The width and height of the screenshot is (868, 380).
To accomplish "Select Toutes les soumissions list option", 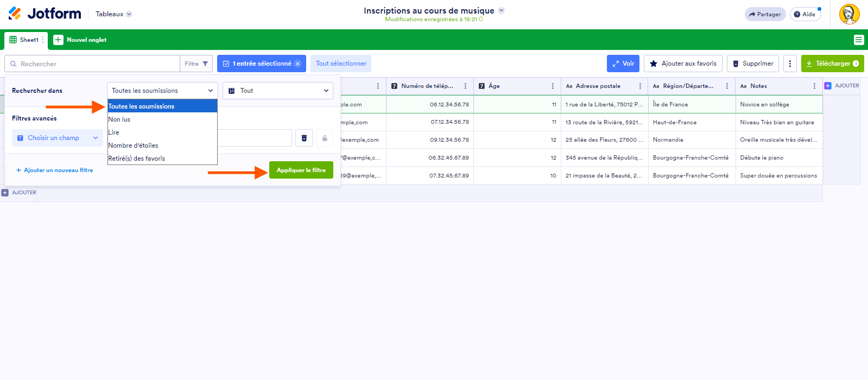I will (162, 106).
